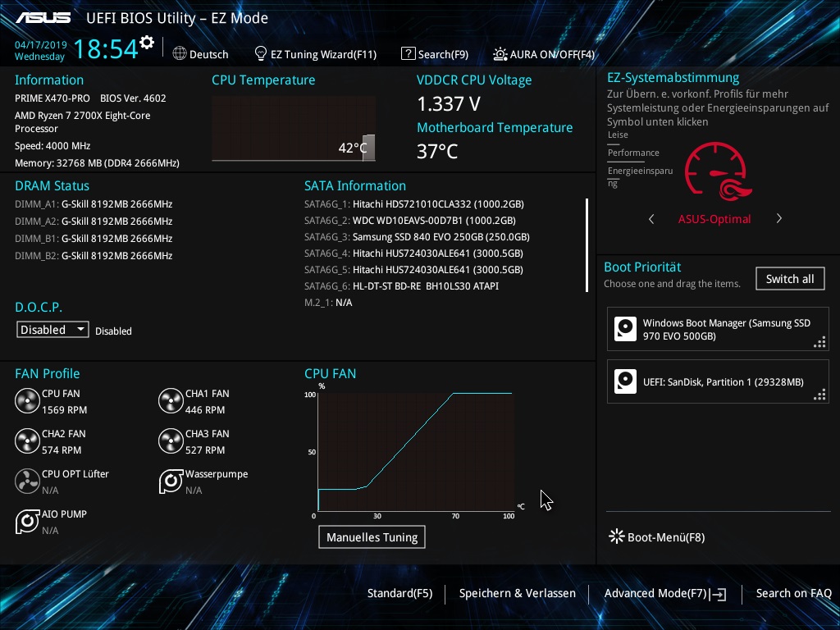
Task: Select the CHA2 FAN icon
Action: (27, 441)
